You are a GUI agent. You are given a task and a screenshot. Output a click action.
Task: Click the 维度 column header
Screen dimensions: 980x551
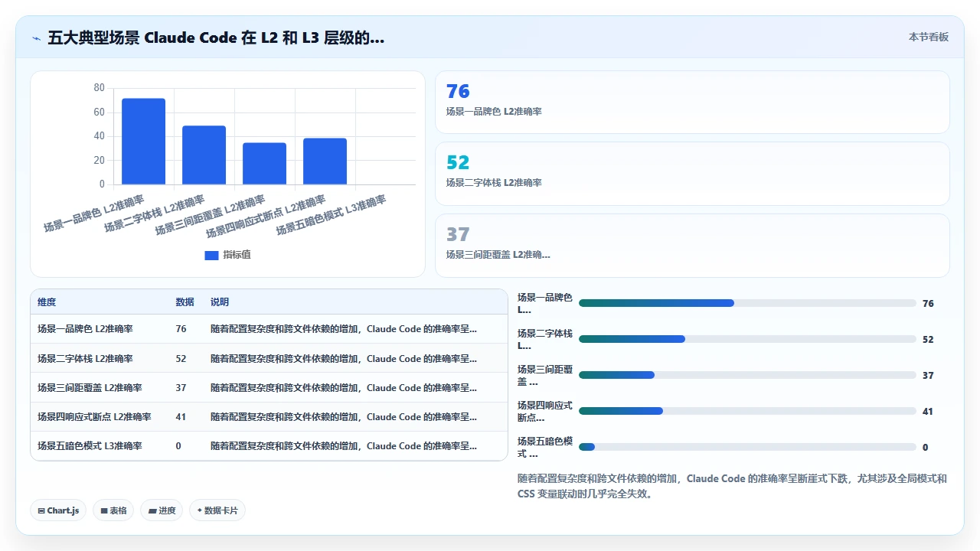point(47,302)
